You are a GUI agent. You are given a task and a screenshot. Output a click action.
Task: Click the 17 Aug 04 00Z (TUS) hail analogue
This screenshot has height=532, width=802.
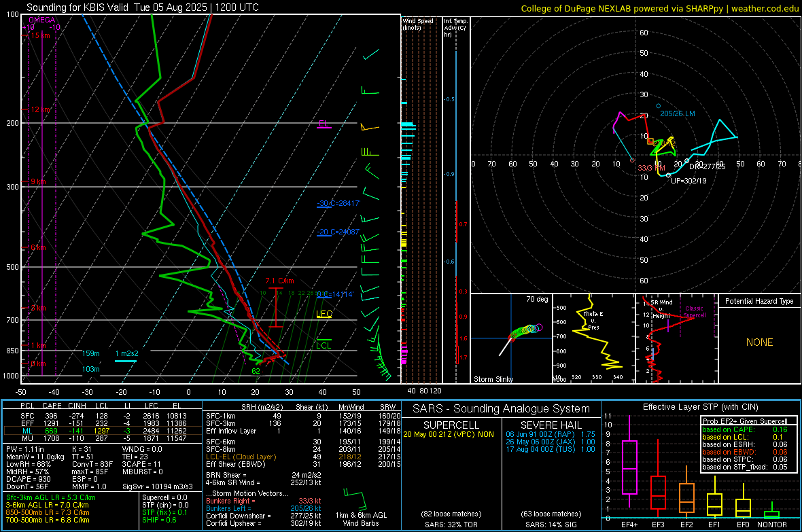point(551,449)
